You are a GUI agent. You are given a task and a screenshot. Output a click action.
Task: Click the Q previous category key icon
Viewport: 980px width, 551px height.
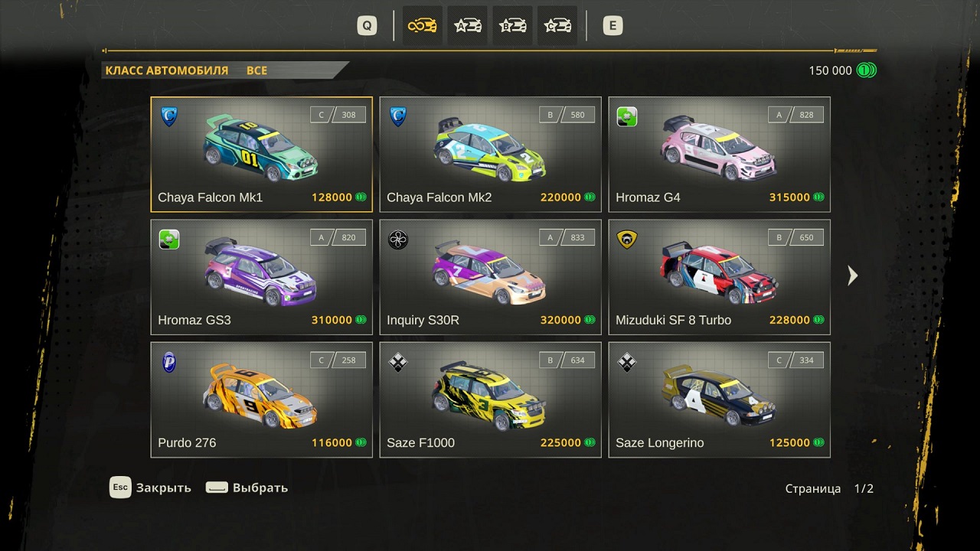tap(367, 26)
